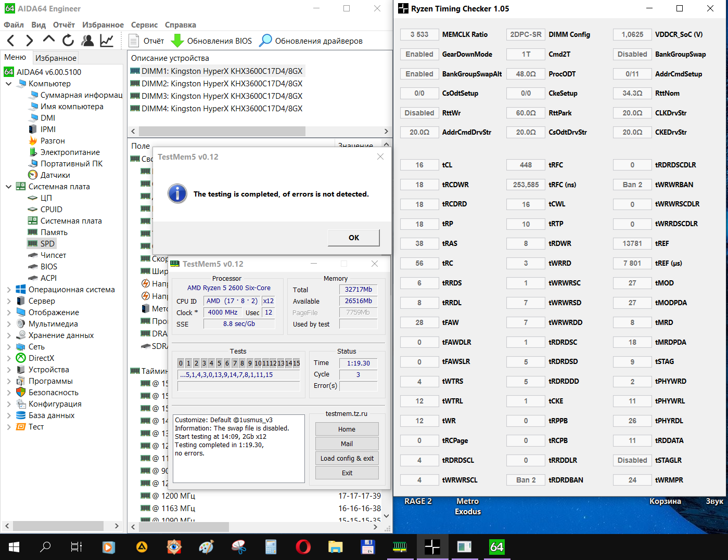
Task: Click the Портативный ПК icon
Action: pyautogui.click(x=33, y=164)
